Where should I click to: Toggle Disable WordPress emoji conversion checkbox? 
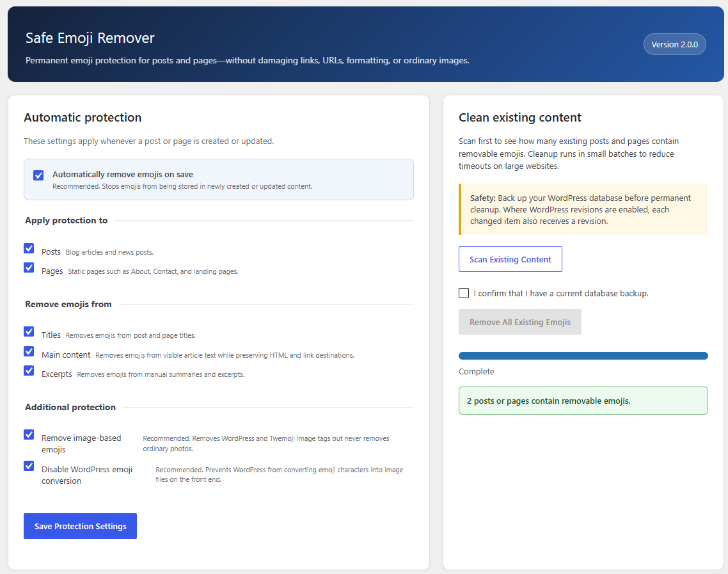pos(29,466)
